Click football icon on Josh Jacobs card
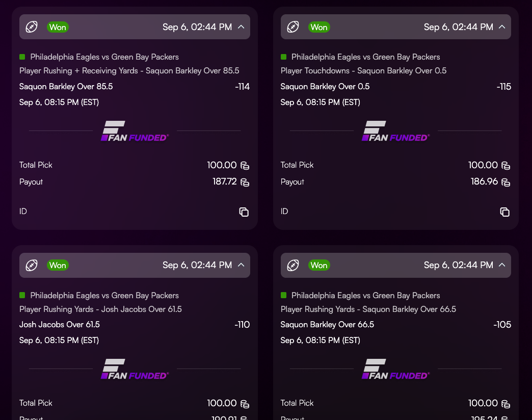This screenshot has height=420, width=532. [x=32, y=265]
